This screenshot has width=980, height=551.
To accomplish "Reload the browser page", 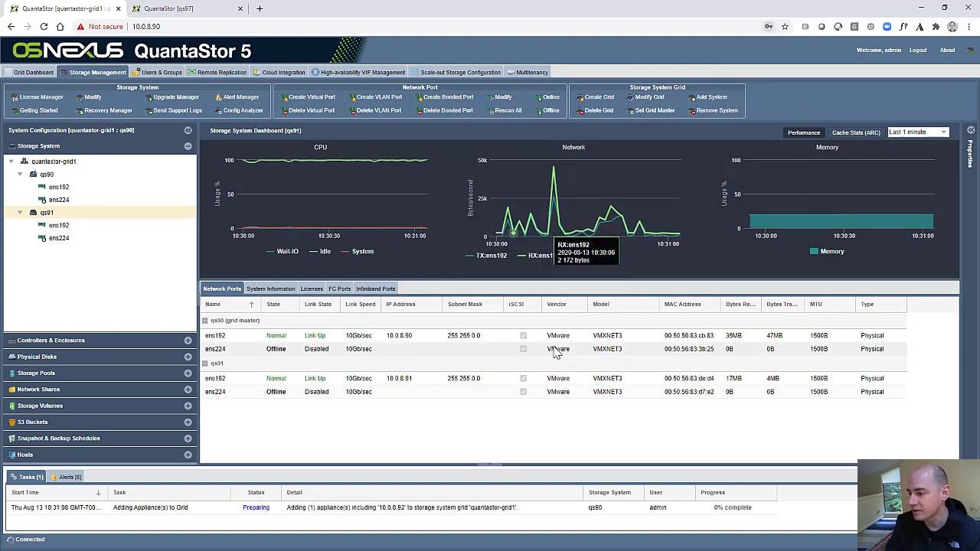I will 44,27.
